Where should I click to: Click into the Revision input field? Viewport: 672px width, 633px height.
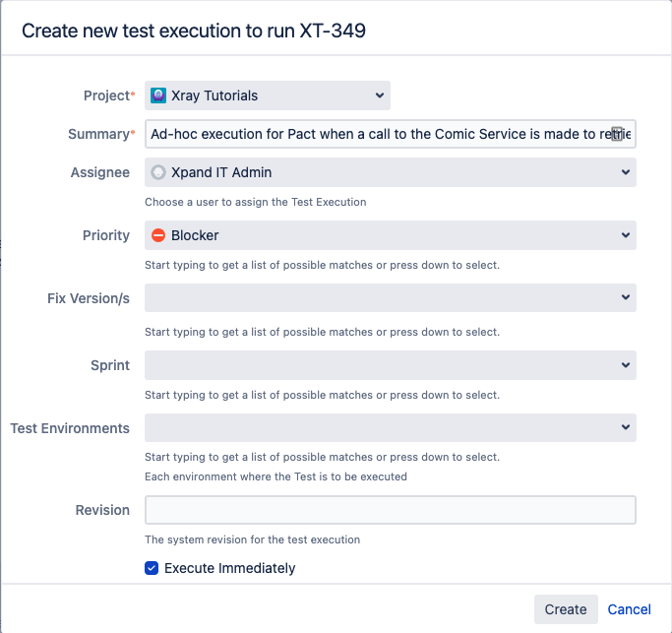click(x=391, y=510)
